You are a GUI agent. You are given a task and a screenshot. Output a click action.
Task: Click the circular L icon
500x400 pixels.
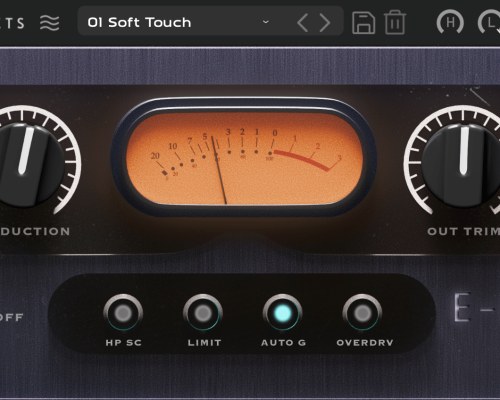coord(490,23)
